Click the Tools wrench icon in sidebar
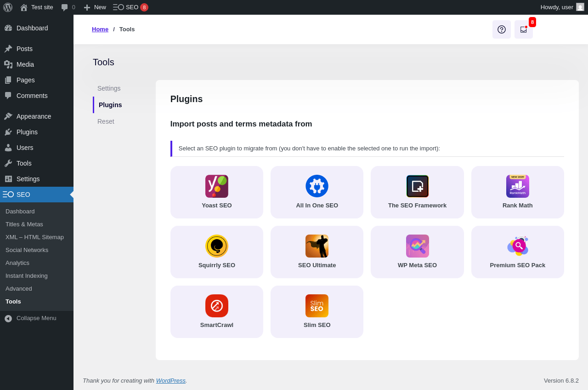 click(x=8, y=163)
